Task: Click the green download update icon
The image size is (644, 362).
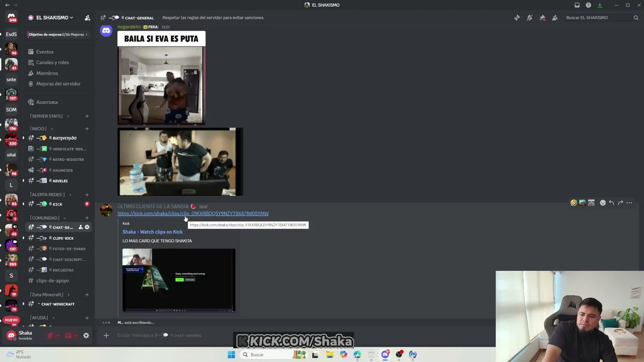Action: (x=600, y=5)
